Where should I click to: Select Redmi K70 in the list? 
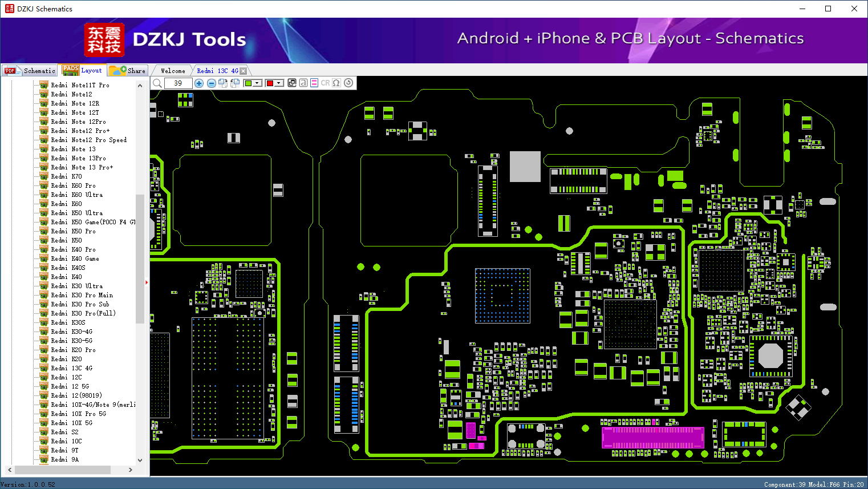coord(66,176)
